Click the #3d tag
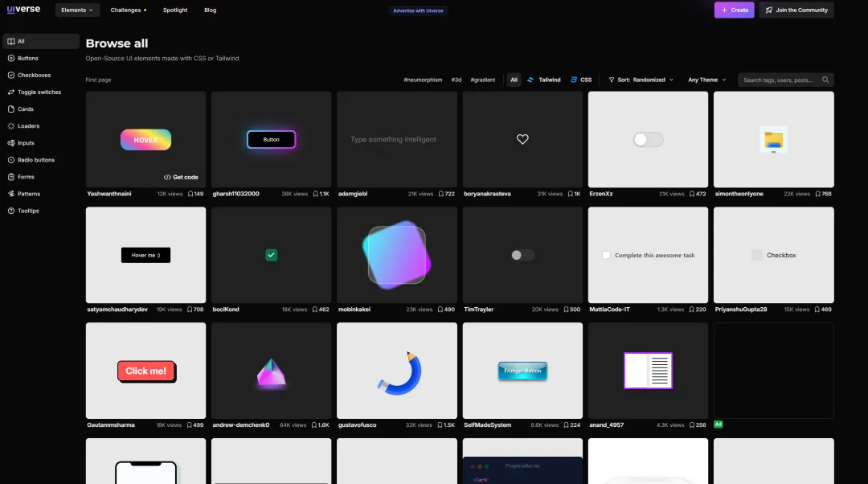The height and width of the screenshot is (484, 868). click(457, 80)
